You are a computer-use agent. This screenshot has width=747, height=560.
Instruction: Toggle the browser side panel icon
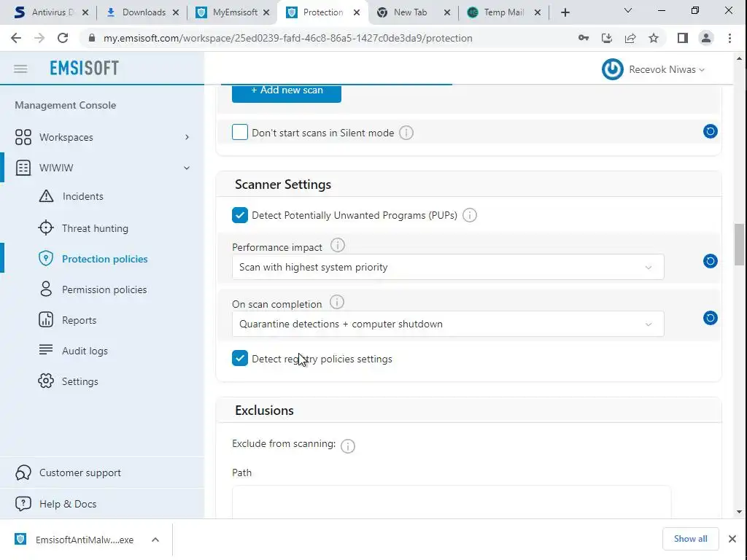tap(683, 38)
